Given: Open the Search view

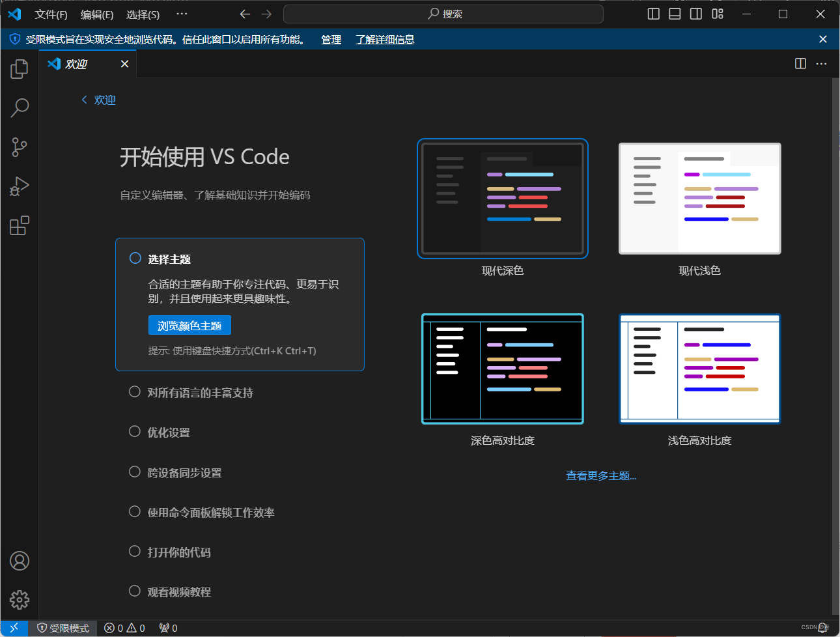Looking at the screenshot, I should point(19,107).
